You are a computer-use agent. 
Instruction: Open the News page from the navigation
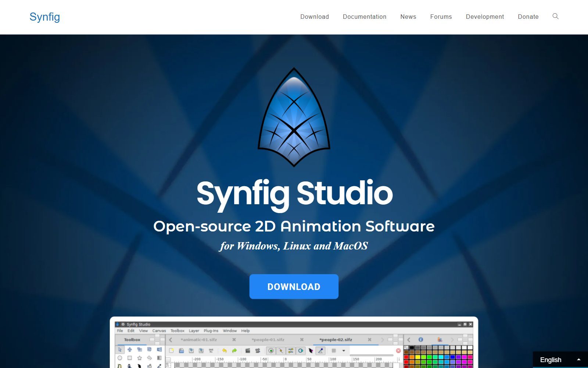coord(408,17)
